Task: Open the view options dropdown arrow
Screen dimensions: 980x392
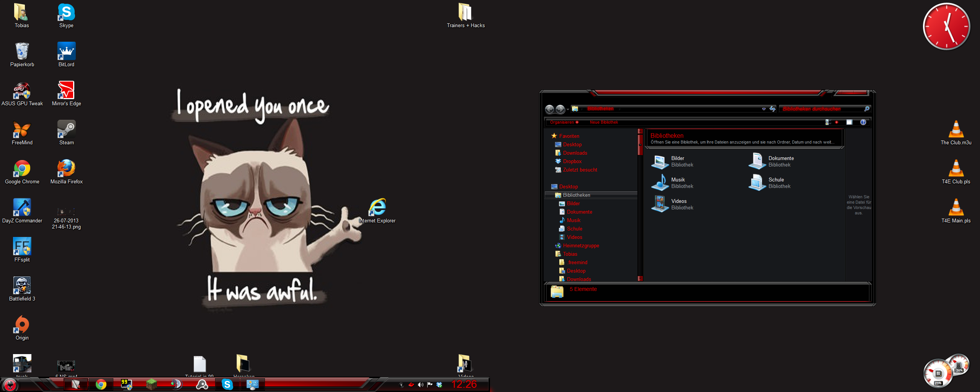Action: 836,122
